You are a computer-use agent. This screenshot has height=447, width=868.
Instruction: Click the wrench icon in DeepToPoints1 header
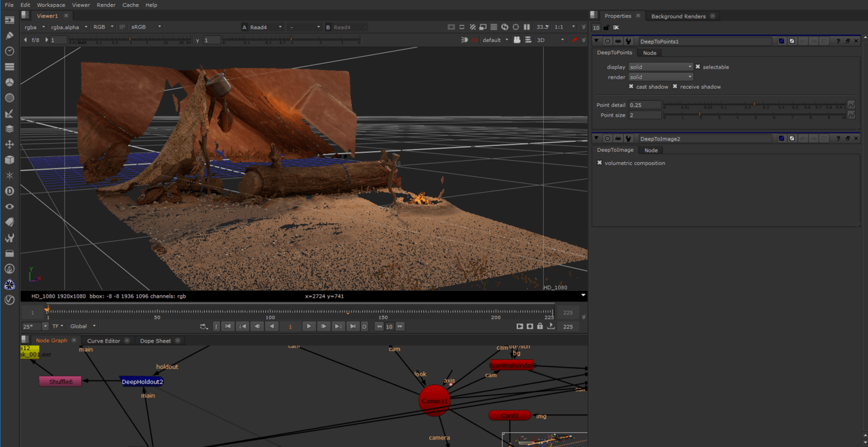tap(629, 41)
